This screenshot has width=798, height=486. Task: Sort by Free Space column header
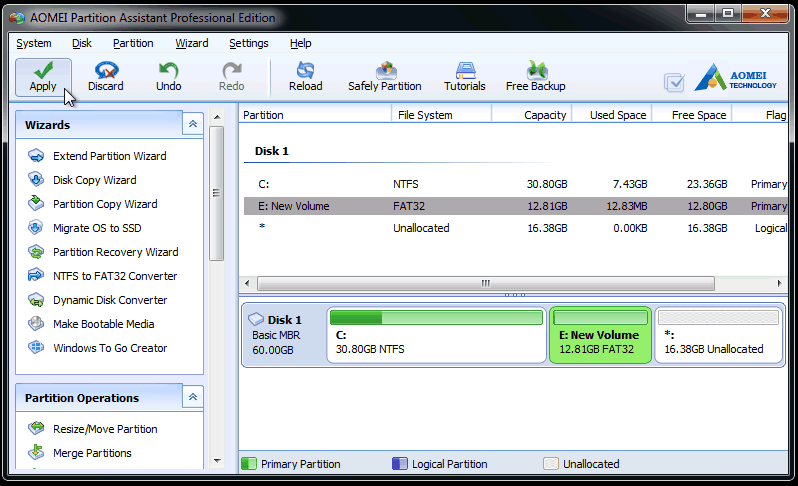click(692, 115)
